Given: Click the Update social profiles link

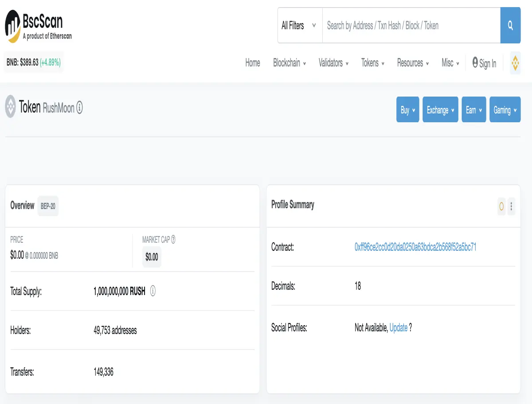Looking at the screenshot, I should coord(399,328).
